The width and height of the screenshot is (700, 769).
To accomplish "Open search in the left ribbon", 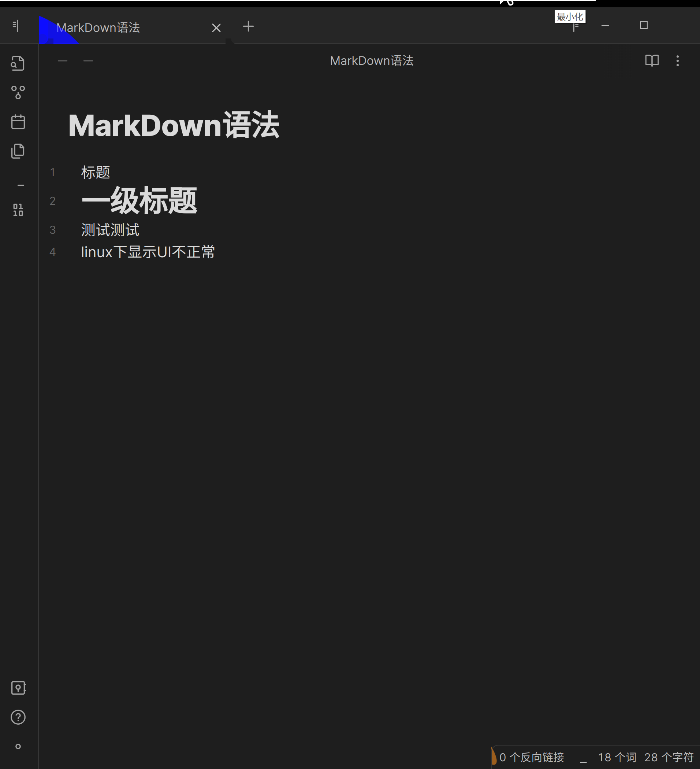I will 18,63.
